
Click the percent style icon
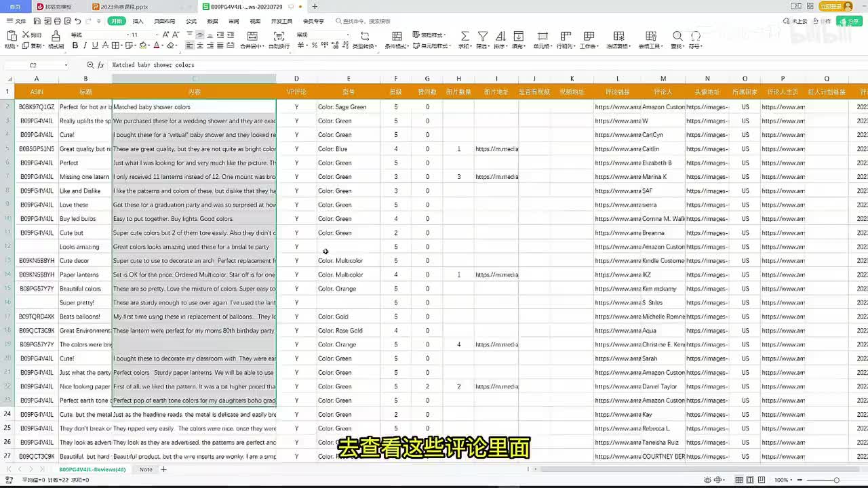(x=315, y=45)
